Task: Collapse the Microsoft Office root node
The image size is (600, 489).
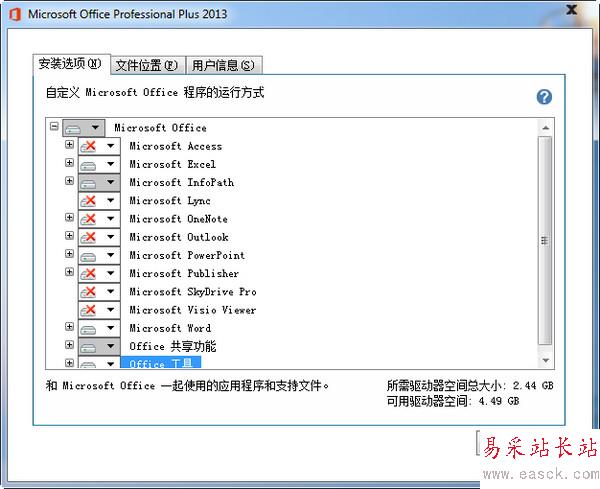Action: coord(54,126)
